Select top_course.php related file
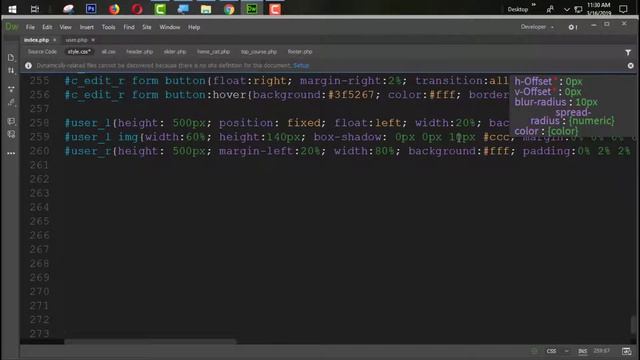This screenshot has width=640, height=360. (x=259, y=52)
